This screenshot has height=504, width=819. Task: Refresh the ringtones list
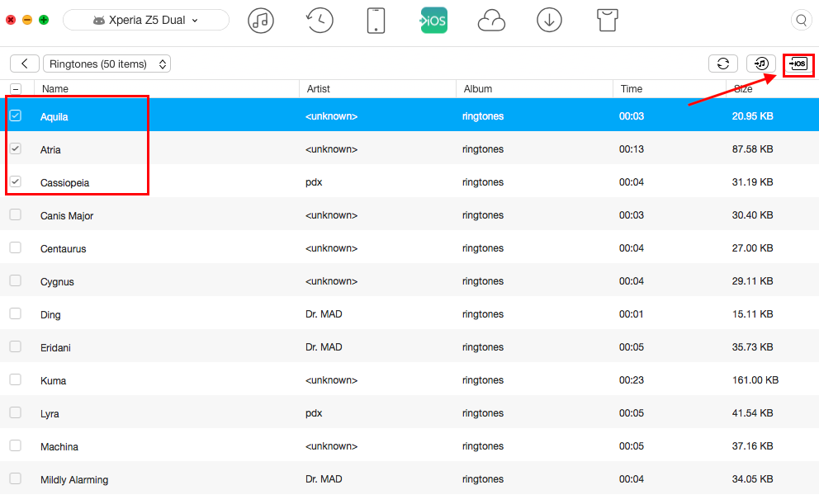[723, 64]
